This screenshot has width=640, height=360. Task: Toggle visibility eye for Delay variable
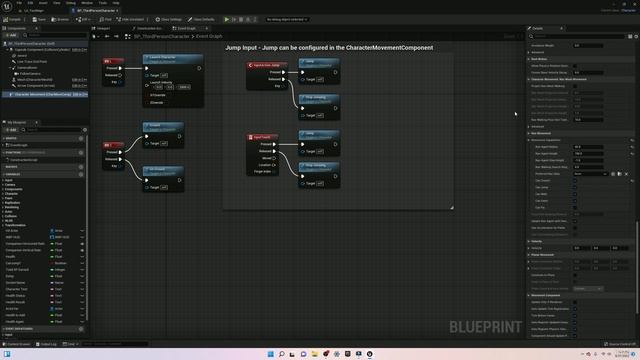coord(82,276)
